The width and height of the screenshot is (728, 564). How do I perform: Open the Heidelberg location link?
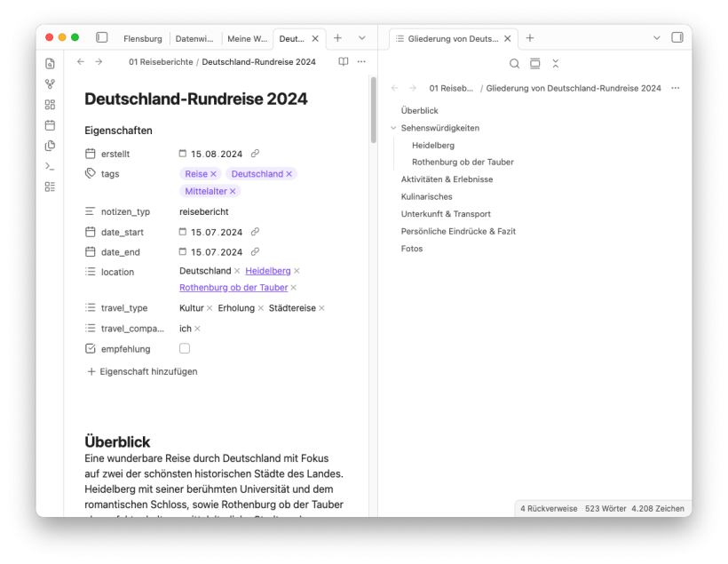point(268,271)
